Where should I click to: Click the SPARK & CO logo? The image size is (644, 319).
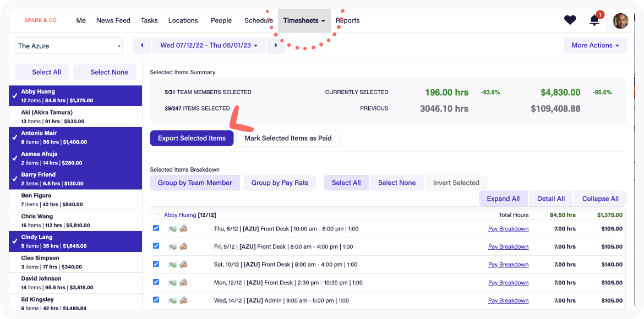pos(40,20)
